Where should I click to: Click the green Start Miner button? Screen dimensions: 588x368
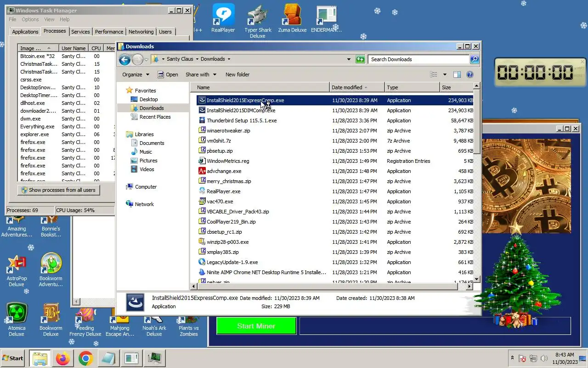tap(256, 326)
